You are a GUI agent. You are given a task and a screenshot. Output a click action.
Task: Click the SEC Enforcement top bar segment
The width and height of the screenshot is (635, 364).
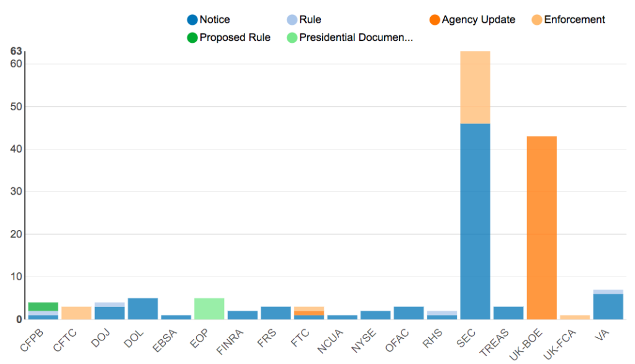point(475,87)
